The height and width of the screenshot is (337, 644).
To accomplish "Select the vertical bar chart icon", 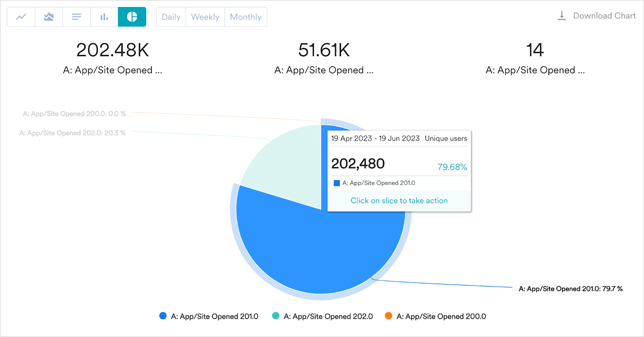I will 104,17.
